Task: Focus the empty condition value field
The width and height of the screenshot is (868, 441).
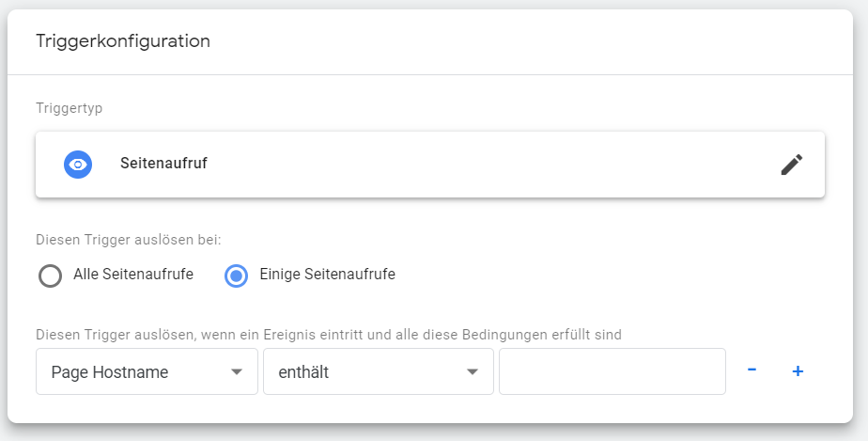Action: pos(612,371)
